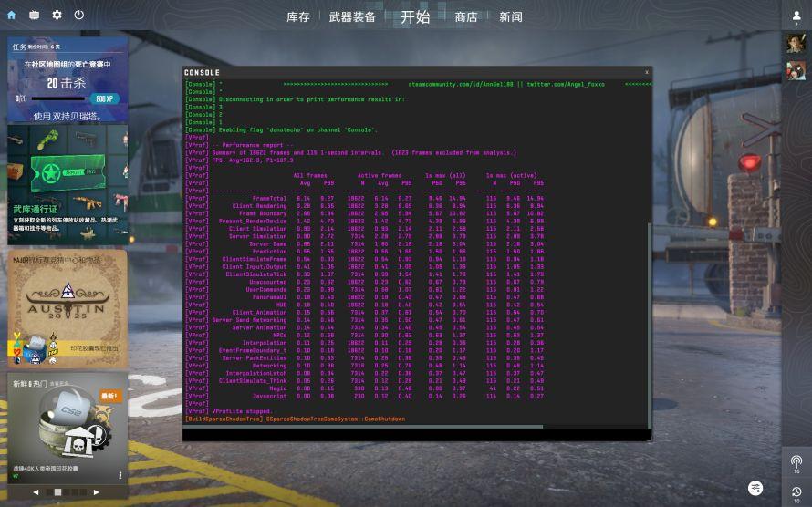Click the orange 最新! badge
This screenshot has height=507, width=812.
point(110,397)
